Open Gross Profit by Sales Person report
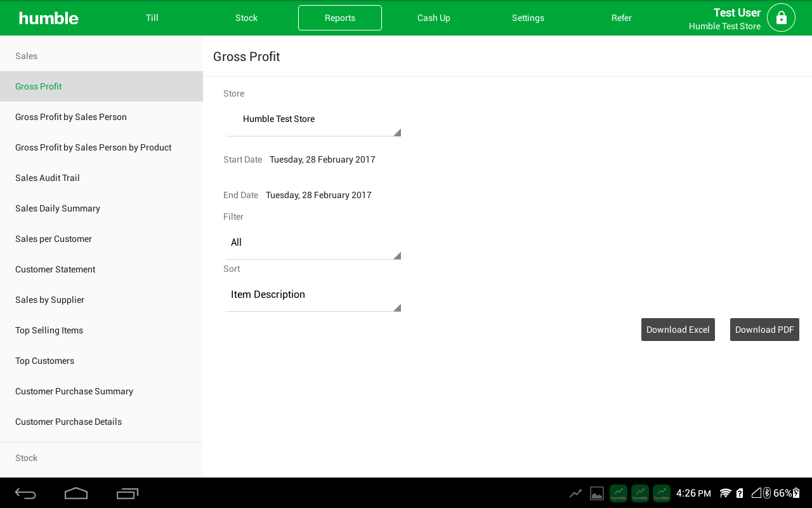The image size is (812, 508). coord(101,117)
